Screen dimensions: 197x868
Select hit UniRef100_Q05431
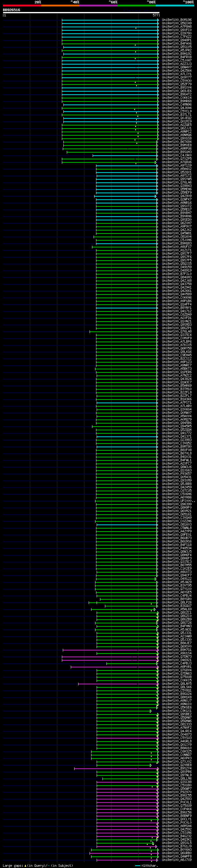tap(177, 477)
